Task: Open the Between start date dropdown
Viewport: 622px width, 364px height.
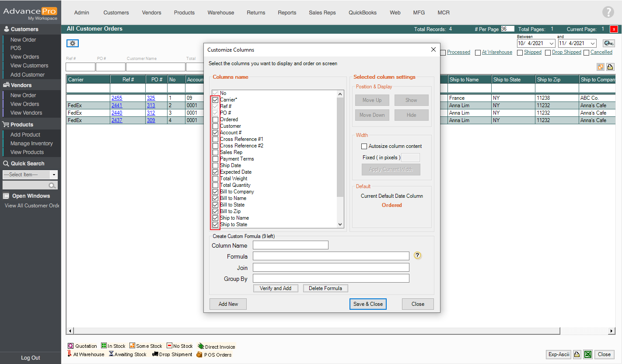Action: (x=552, y=43)
